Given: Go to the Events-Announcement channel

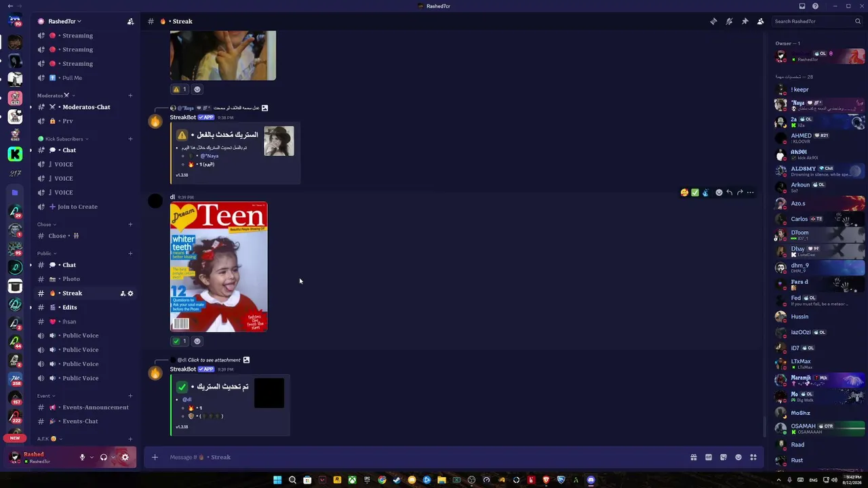Looking at the screenshot, I should click(x=84, y=407).
